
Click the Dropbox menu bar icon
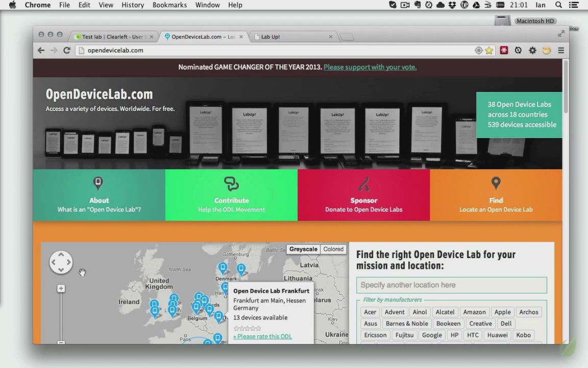point(452,5)
